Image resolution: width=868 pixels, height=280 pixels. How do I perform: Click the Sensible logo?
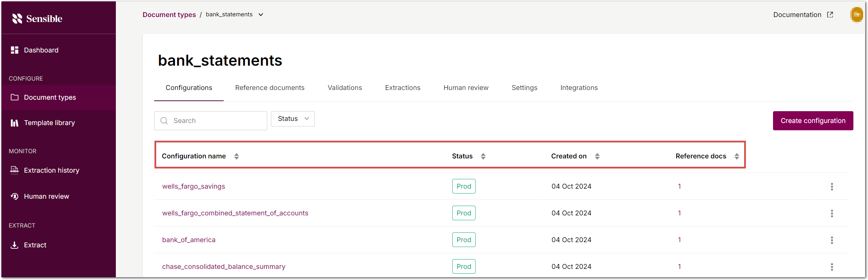[x=37, y=19]
